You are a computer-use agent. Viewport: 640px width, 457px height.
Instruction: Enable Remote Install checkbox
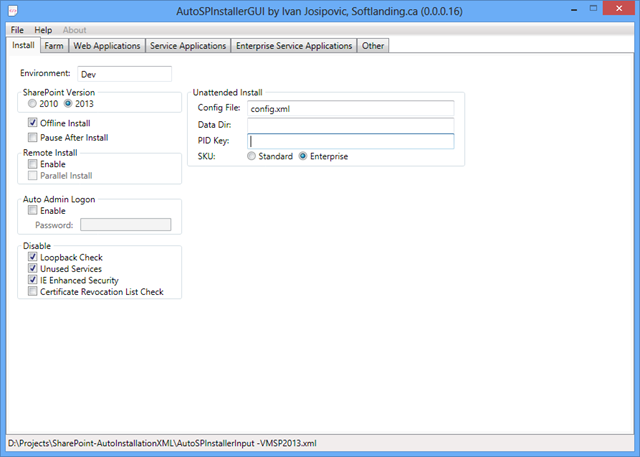point(32,164)
